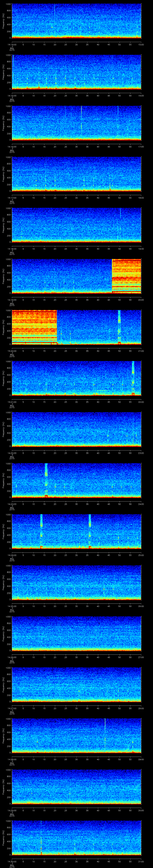Click the 14:20:00 start time label
This screenshot has height=868, width=153.
tap(12, 351)
